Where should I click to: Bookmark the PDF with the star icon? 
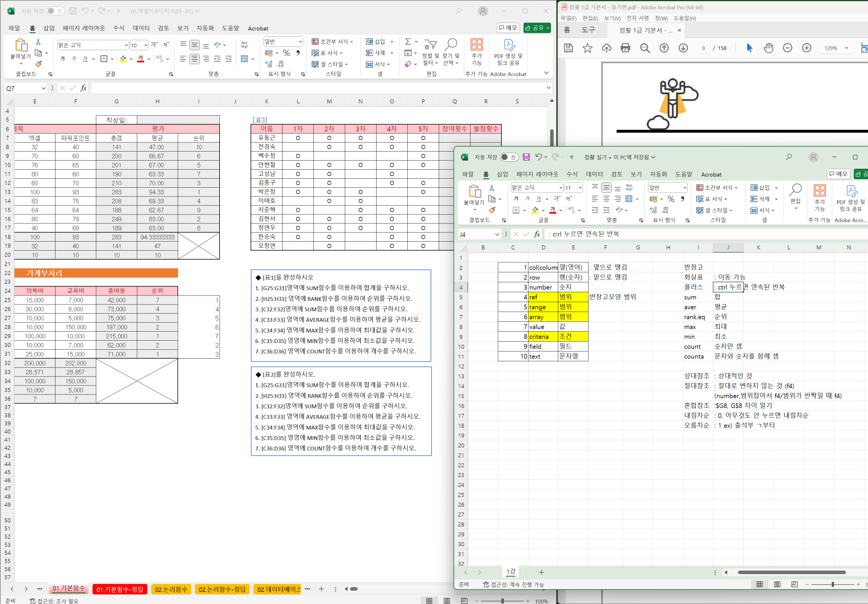tap(587, 48)
